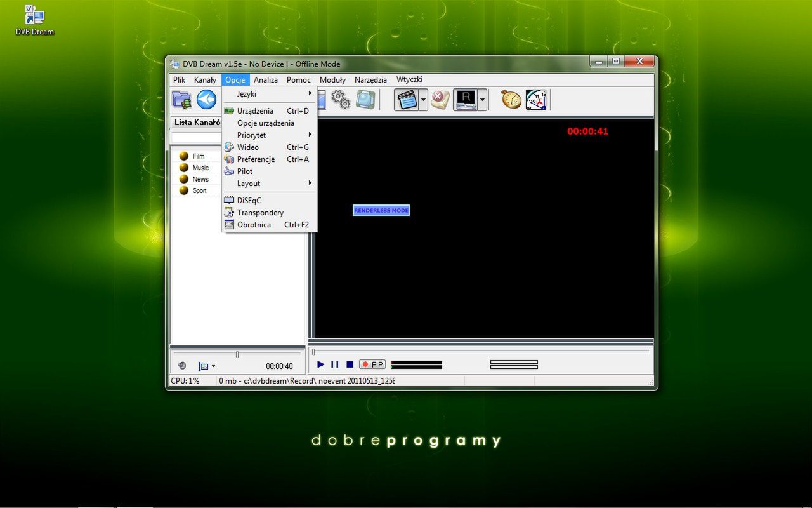This screenshot has height=508, width=812.
Task: Click the Stop button
Action: coord(350,364)
